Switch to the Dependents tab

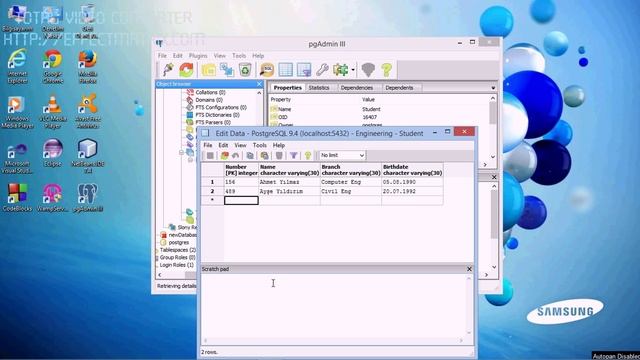[399, 88]
